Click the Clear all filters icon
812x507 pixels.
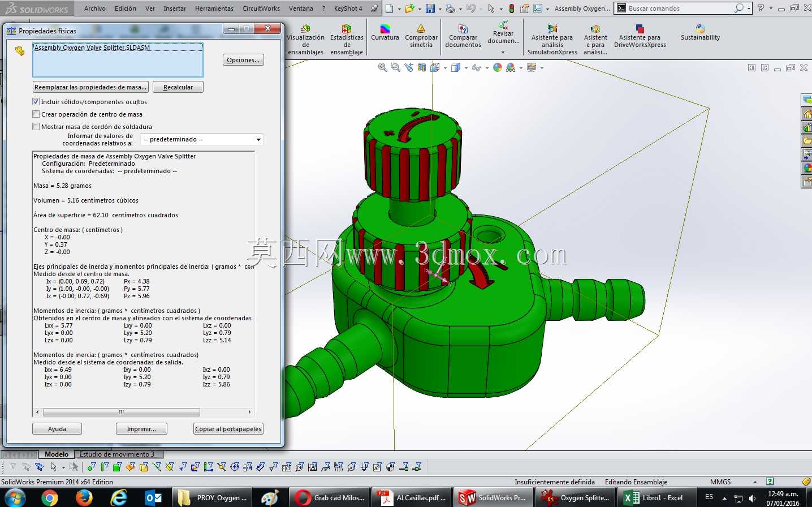coord(26,467)
